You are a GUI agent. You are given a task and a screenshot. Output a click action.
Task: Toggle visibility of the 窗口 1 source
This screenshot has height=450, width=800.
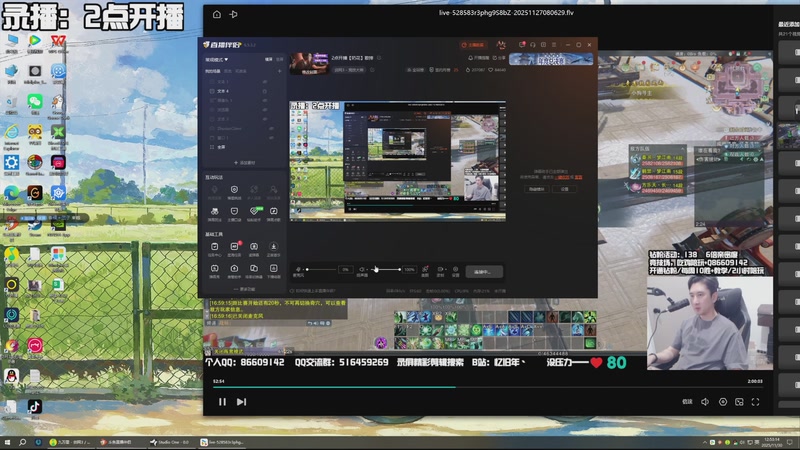click(x=271, y=138)
